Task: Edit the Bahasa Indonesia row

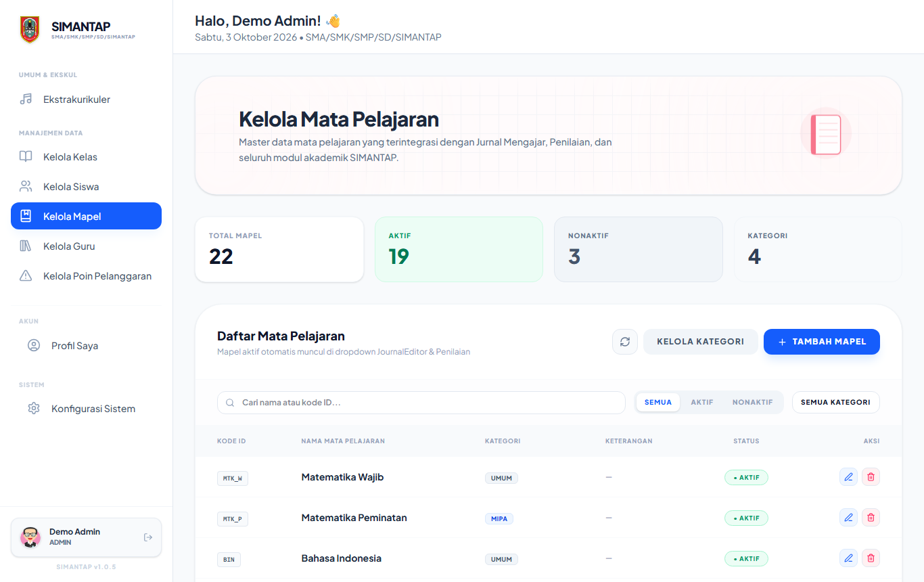Action: click(x=848, y=558)
